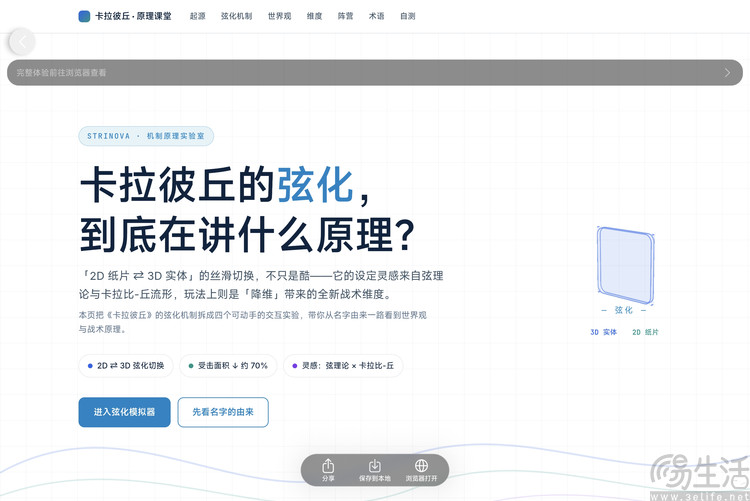The height and width of the screenshot is (501, 750).
Task: Click the STRINOVA · 机制原理实验室 badge
Action: tap(146, 136)
